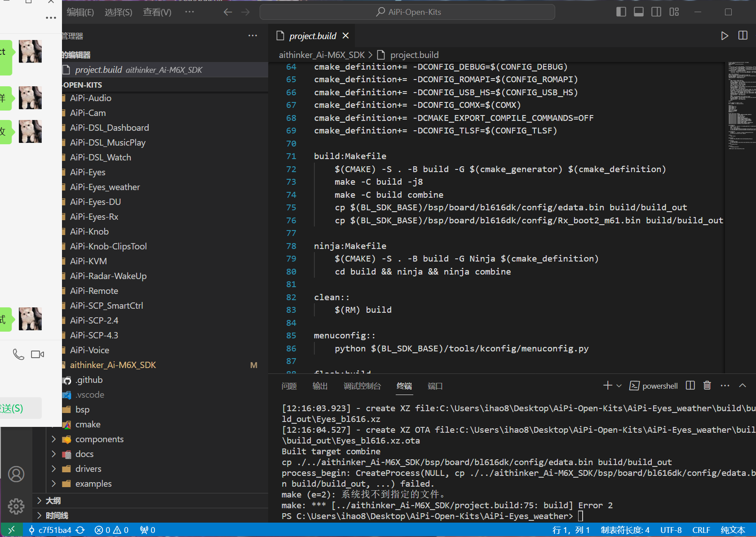
Task: Click the AiPi-Open-Kits command search box
Action: (407, 12)
